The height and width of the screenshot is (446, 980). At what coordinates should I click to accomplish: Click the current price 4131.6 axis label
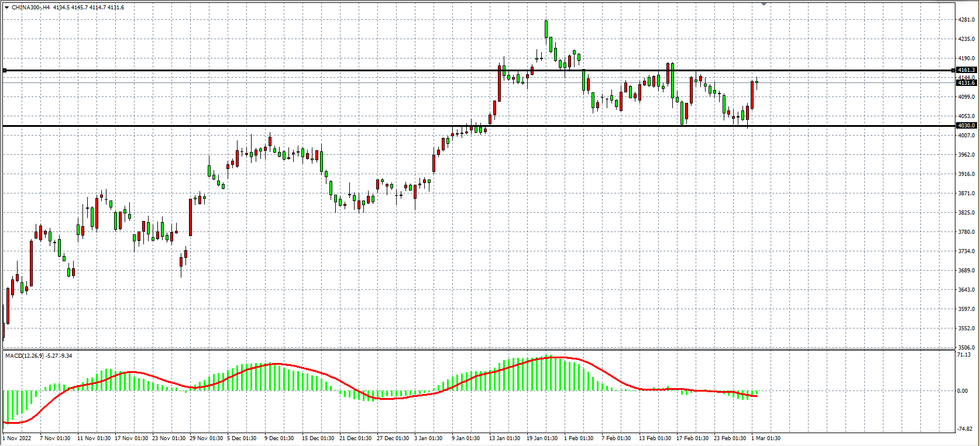[966, 83]
